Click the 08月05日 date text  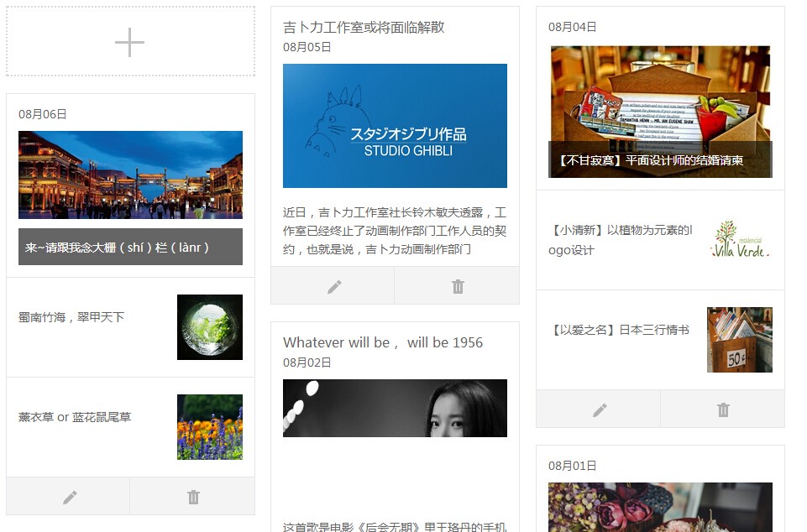[307, 47]
